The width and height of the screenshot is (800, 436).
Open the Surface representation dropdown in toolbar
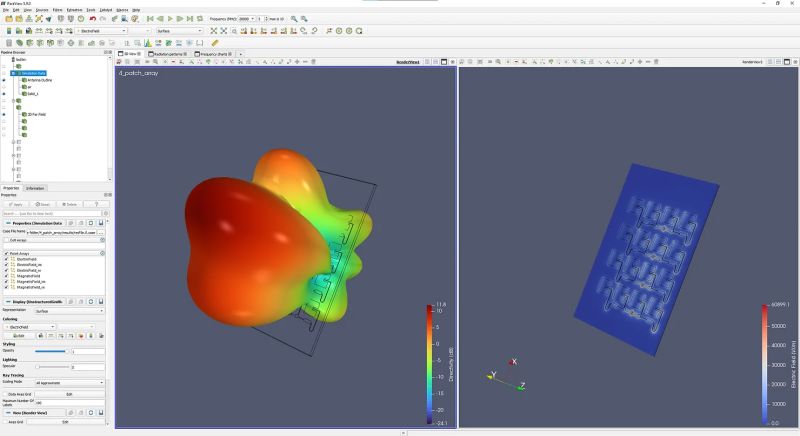180,31
